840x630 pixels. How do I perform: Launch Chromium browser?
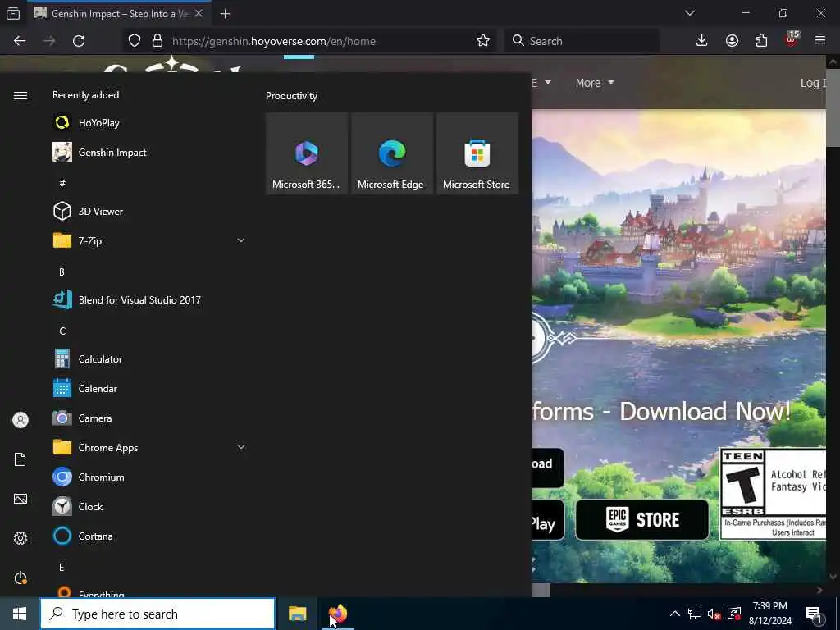pyautogui.click(x=149, y=477)
